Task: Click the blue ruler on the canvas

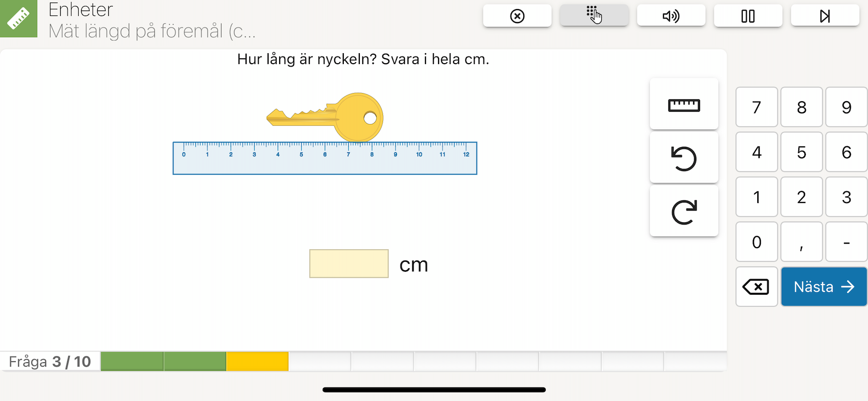Action: [x=325, y=158]
